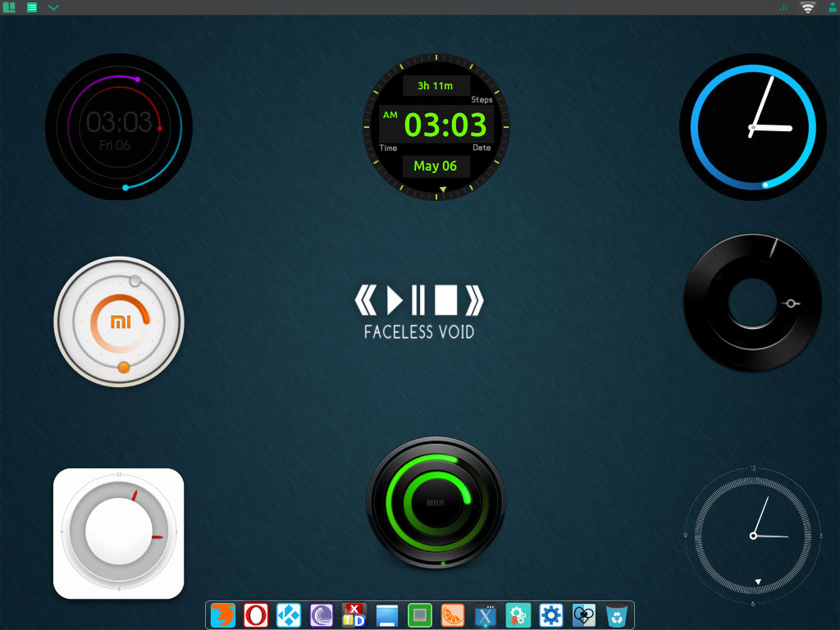Open the software updater gear with red arrow

coord(518,614)
